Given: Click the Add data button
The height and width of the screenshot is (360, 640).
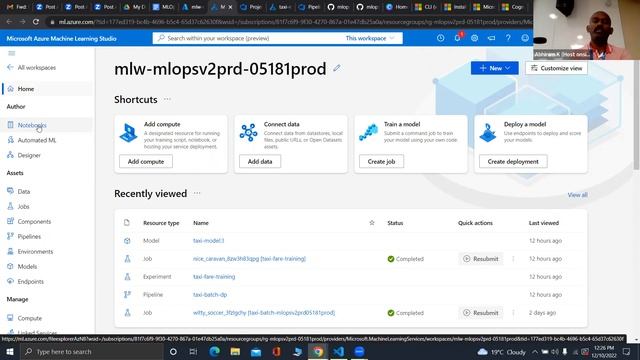Looking at the screenshot, I should click(260, 161).
